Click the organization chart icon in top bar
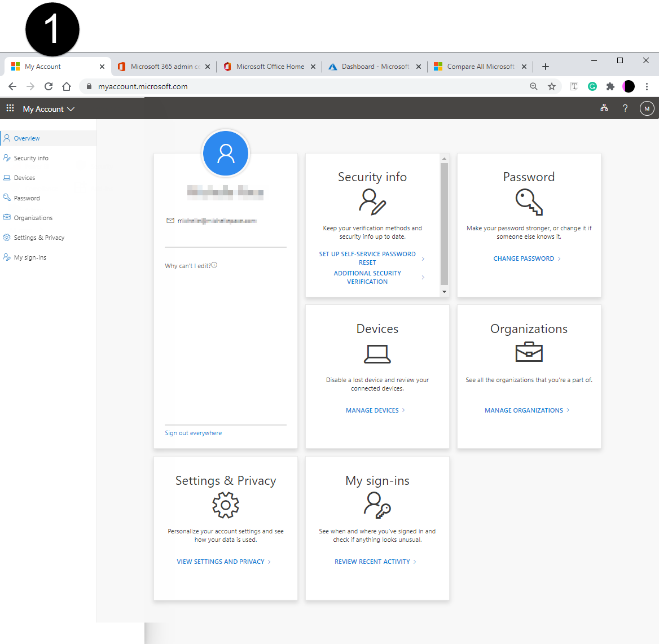This screenshot has width=659, height=644. coord(604,108)
